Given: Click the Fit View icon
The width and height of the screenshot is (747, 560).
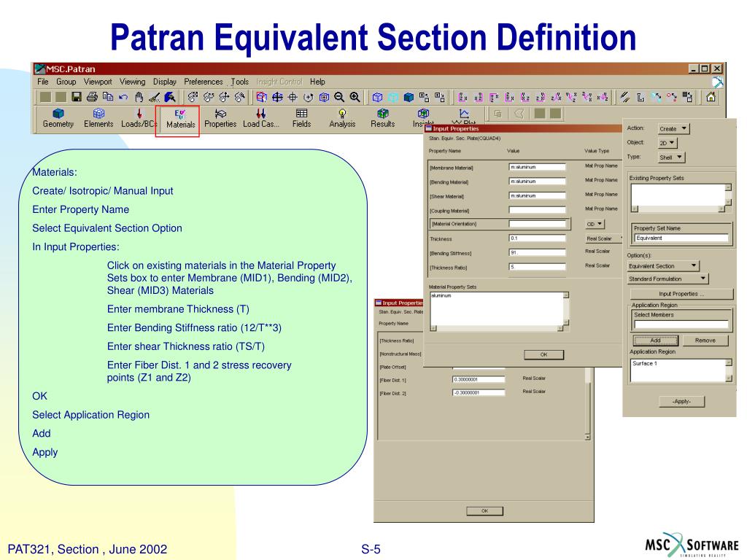Looking at the screenshot, I should coord(276,97).
